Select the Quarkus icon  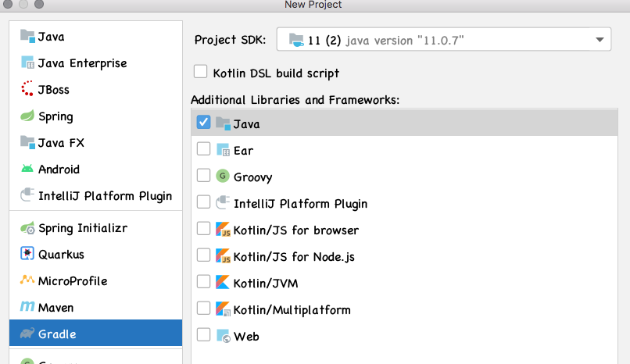coord(27,254)
